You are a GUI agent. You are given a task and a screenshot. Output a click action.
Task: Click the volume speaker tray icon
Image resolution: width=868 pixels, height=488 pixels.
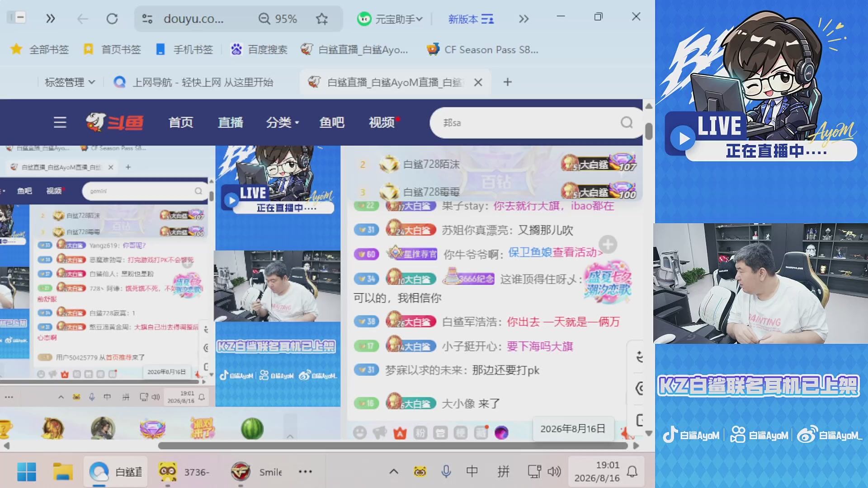coord(554,472)
